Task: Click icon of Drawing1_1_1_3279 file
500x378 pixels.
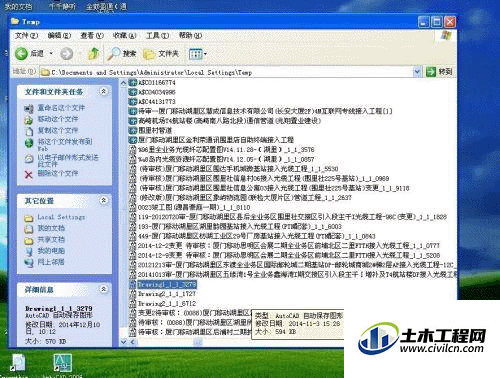Action: 133,284
